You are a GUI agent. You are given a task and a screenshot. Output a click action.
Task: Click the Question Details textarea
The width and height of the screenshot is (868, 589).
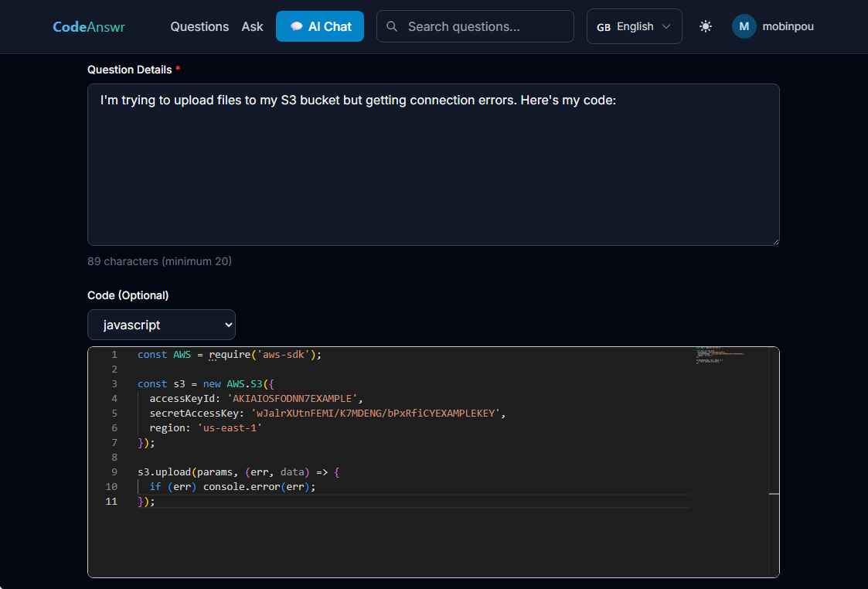coord(433,162)
